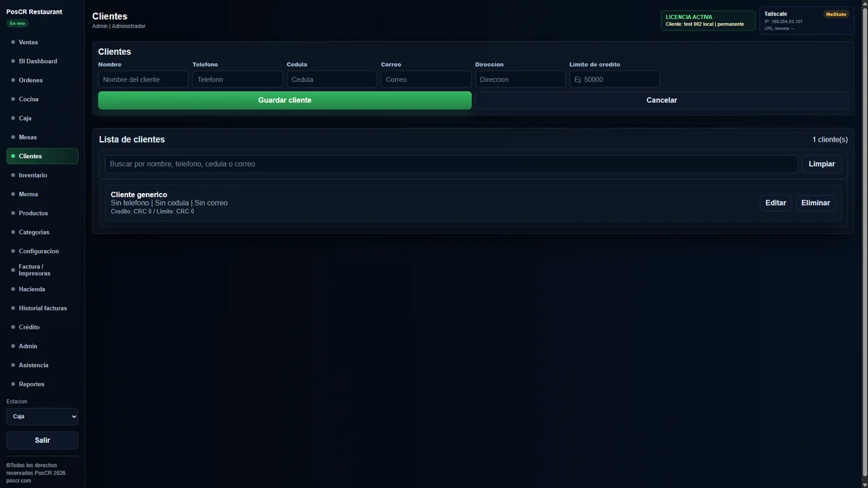Image resolution: width=868 pixels, height=488 pixels.
Task: Clear the search with Limpiar
Action: coord(822,164)
